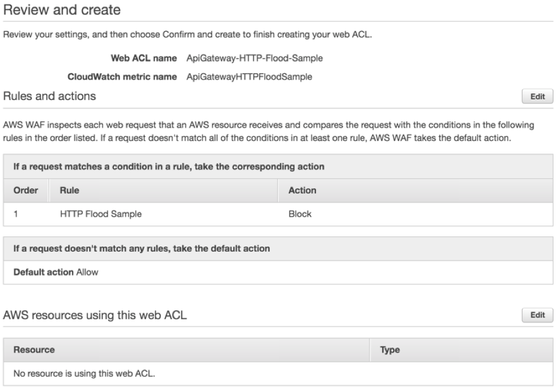
Task: Click the Action column header
Action: pyautogui.click(x=302, y=190)
